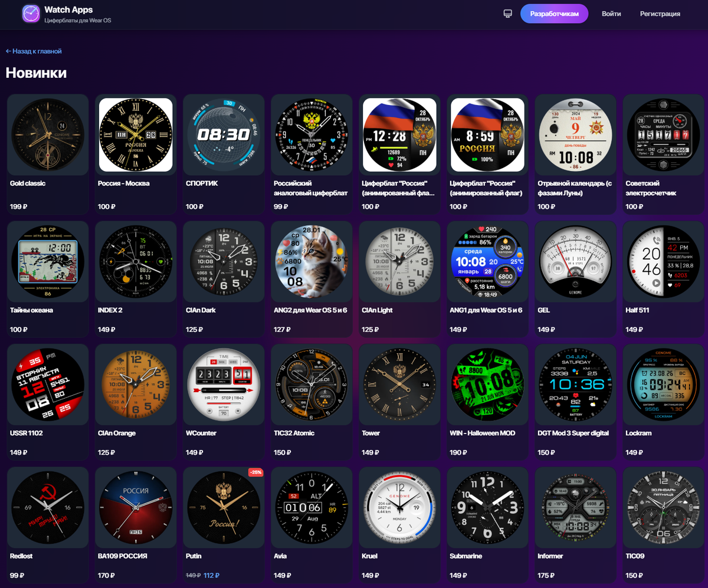This screenshot has height=588, width=708.
Task: Open the CIAn Dark watch face thumbnail
Action: point(224,261)
